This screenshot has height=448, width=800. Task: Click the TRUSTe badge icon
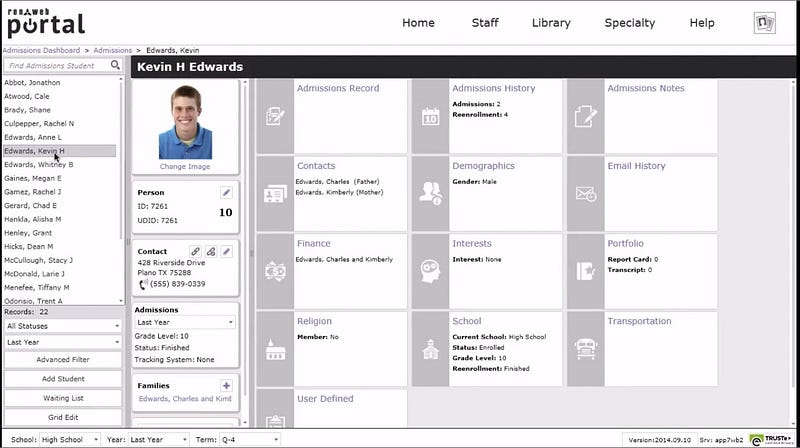point(772,439)
